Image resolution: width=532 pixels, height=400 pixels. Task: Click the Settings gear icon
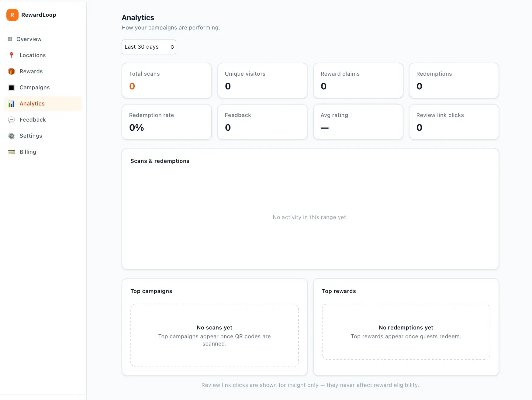[x=11, y=136]
